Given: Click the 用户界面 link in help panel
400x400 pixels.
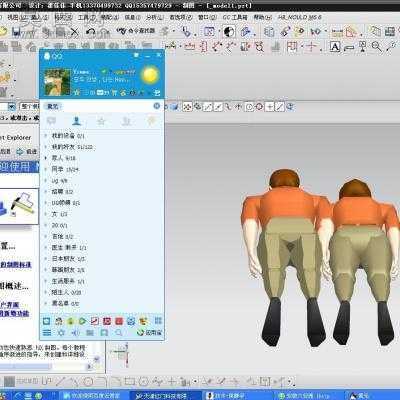Looking at the screenshot, I should pyautogui.click(x=10, y=305).
